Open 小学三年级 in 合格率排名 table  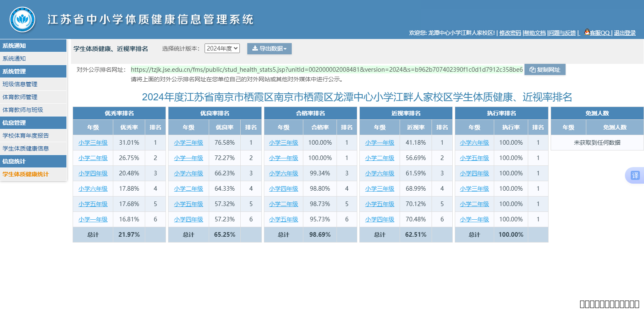click(x=283, y=143)
